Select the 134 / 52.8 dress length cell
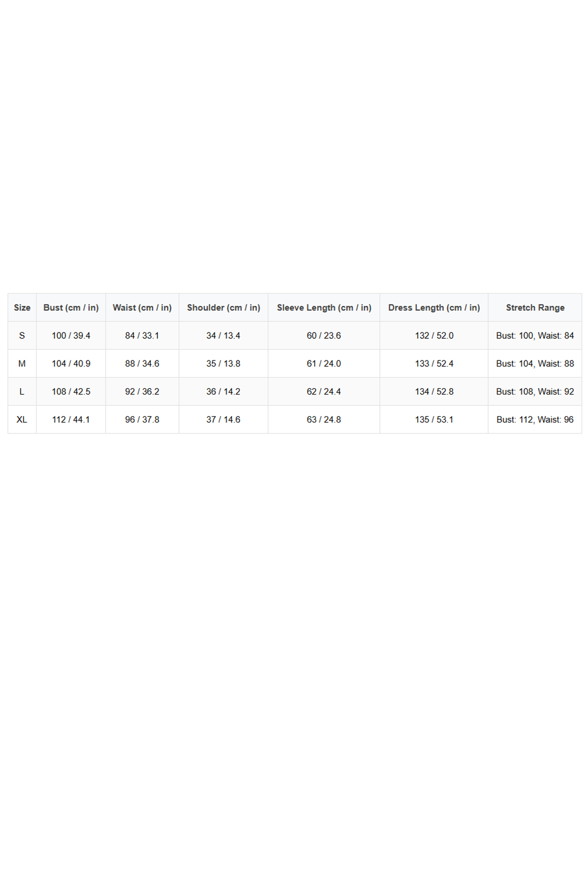The height and width of the screenshot is (882, 588). coord(434,392)
